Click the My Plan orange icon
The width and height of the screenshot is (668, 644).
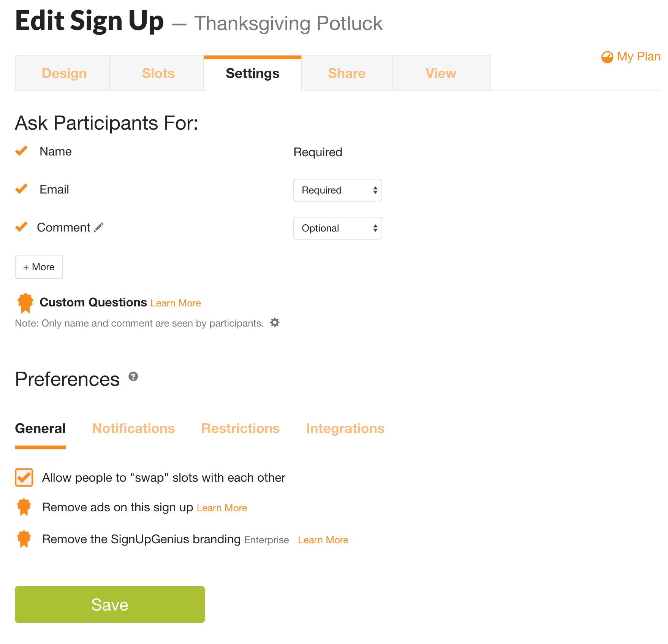click(x=607, y=57)
